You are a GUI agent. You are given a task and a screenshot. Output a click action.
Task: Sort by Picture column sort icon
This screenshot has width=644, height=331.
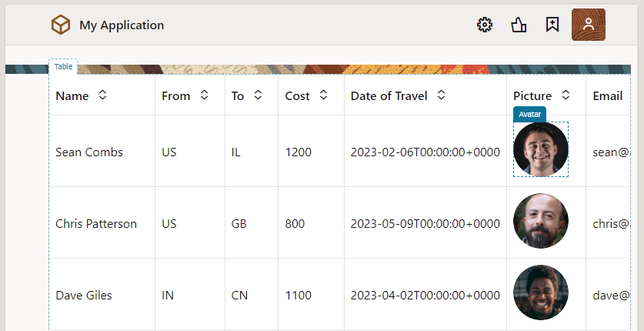(566, 95)
